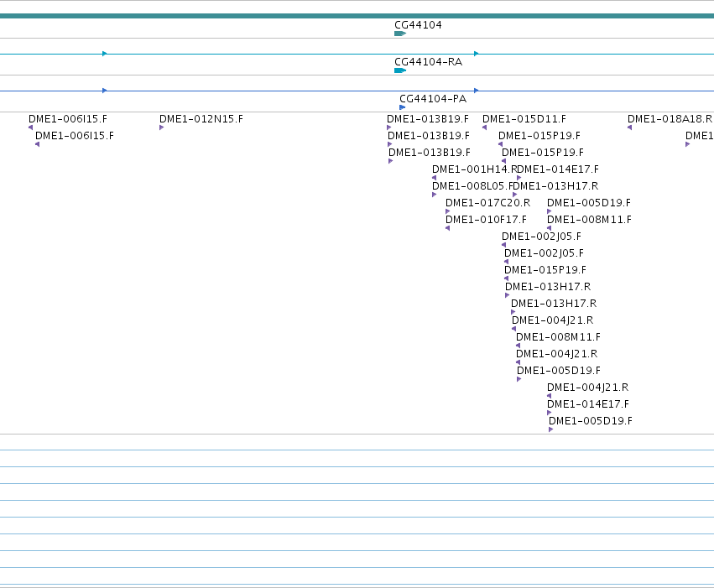
Task: Select the blue CG44104-PA arrow glyph
Action: (x=402, y=107)
